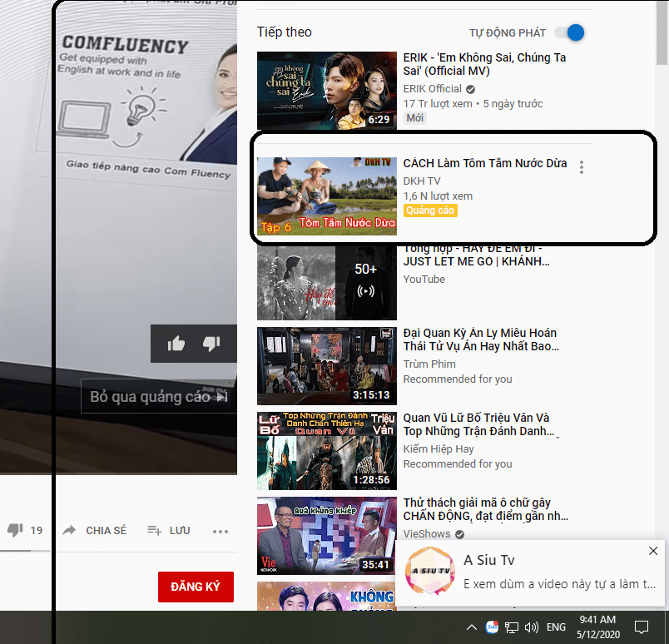
Task: Skip ad with Bỏ qua quảng cáo
Action: 158,397
